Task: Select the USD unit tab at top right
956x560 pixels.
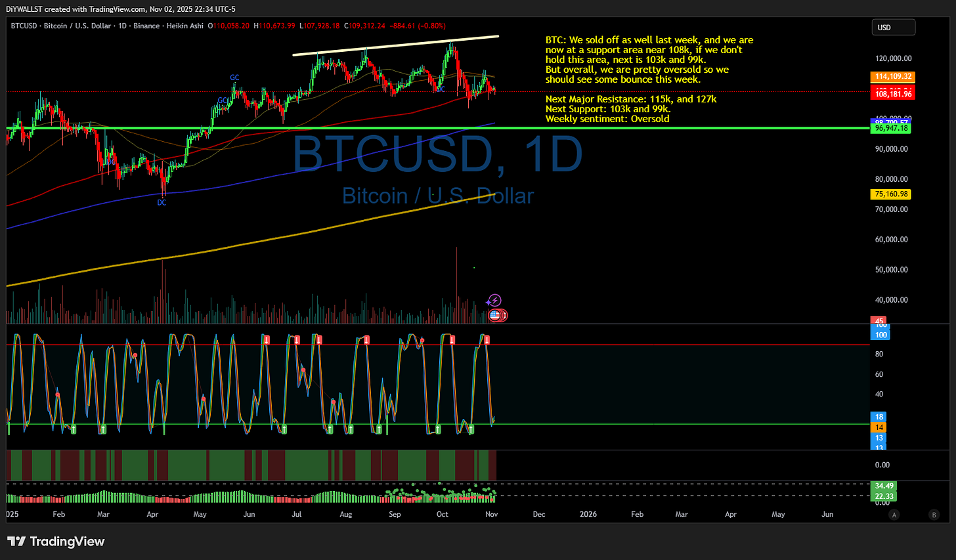Action: pyautogui.click(x=893, y=27)
